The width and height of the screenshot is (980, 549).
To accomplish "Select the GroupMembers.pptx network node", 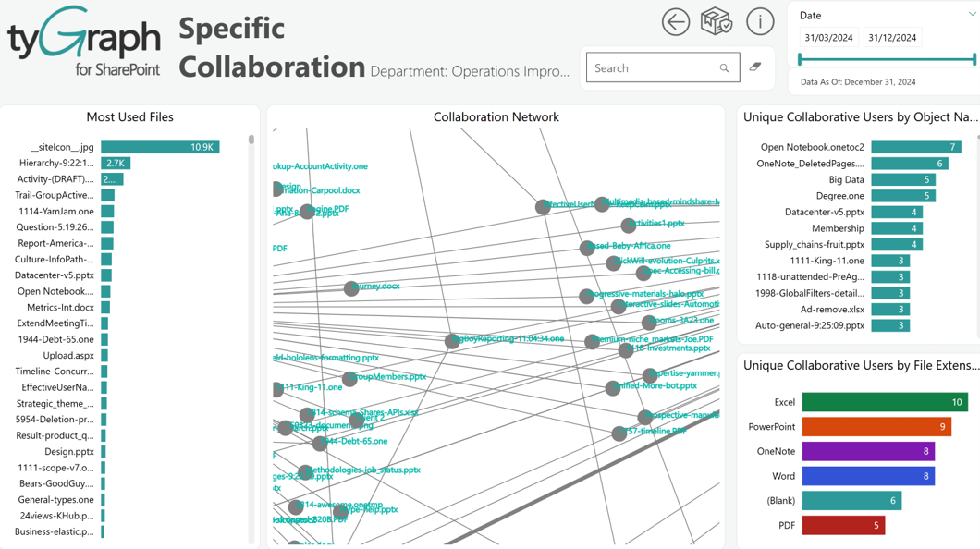I will [349, 379].
